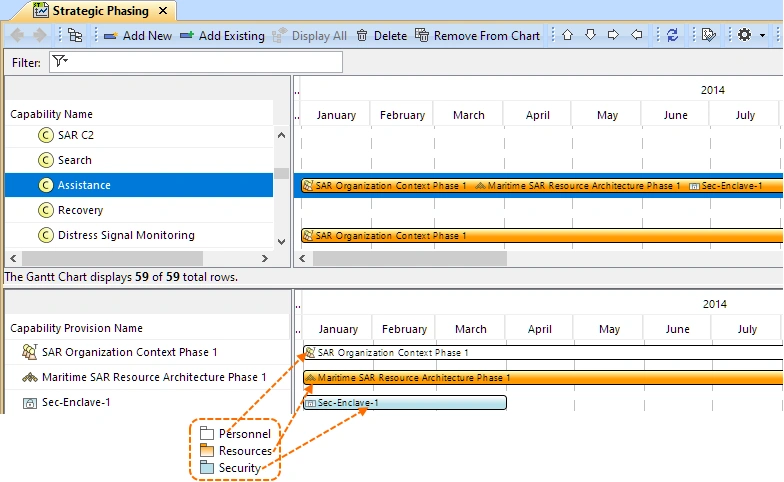Click orange Maritime SAR Resource lower Gantt bar

544,378
